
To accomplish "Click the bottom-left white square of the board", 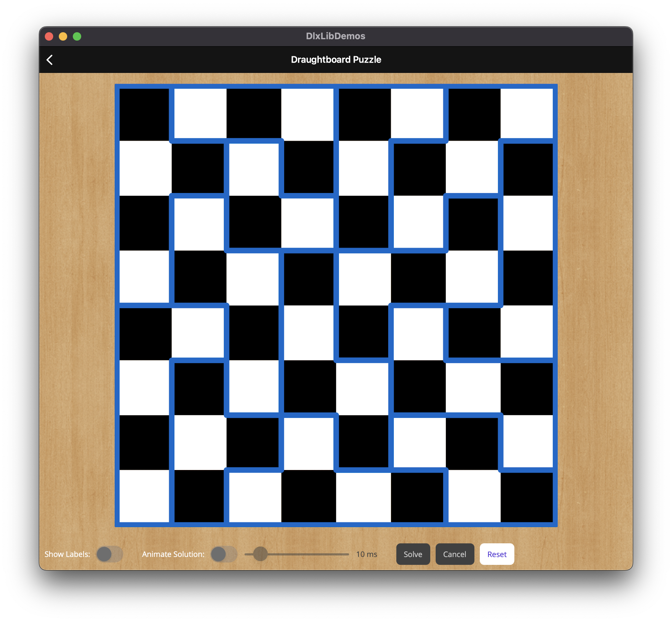I will pyautogui.click(x=144, y=496).
